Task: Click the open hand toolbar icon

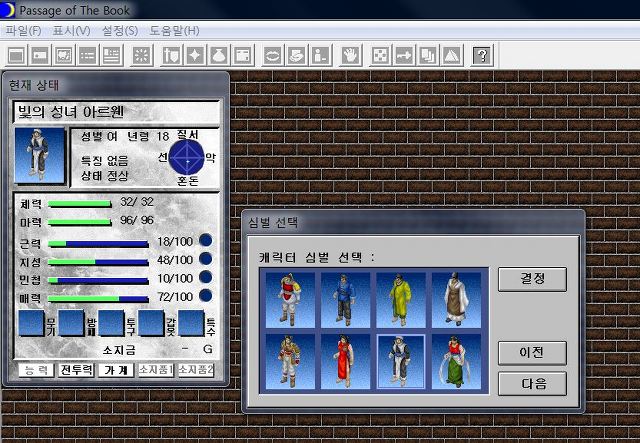Action: pyautogui.click(x=350, y=54)
